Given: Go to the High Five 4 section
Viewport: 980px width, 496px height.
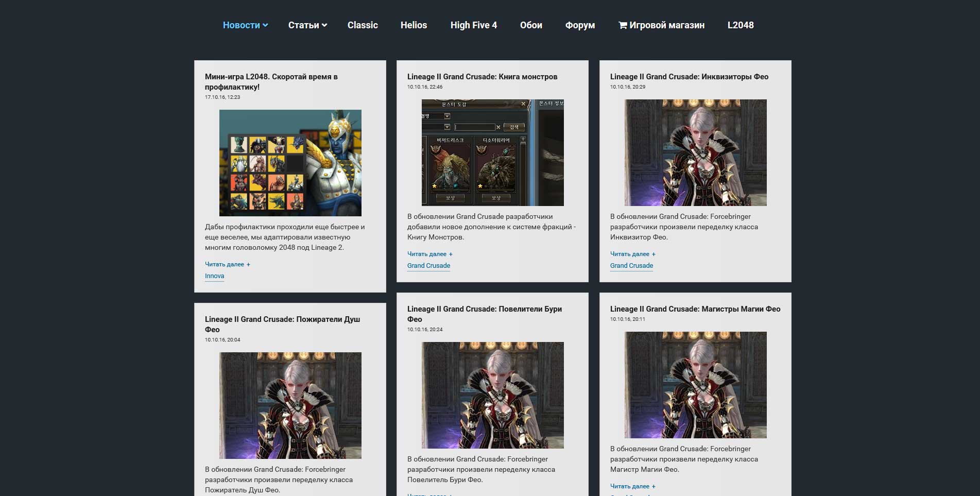Looking at the screenshot, I should [x=474, y=25].
